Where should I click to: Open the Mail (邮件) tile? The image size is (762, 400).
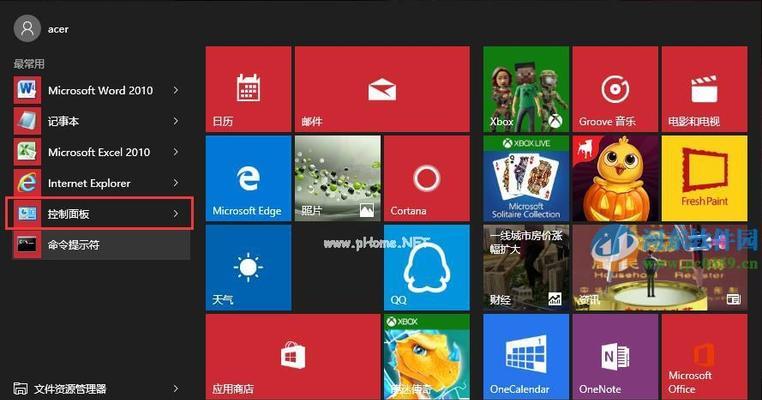tap(382, 89)
